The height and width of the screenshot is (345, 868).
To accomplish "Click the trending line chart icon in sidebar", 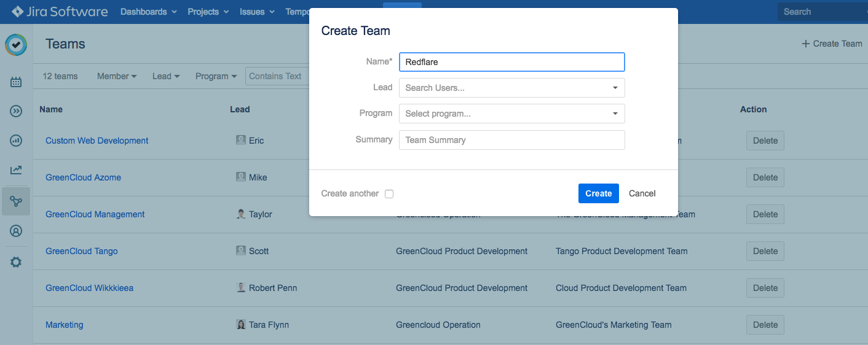I will [x=16, y=170].
